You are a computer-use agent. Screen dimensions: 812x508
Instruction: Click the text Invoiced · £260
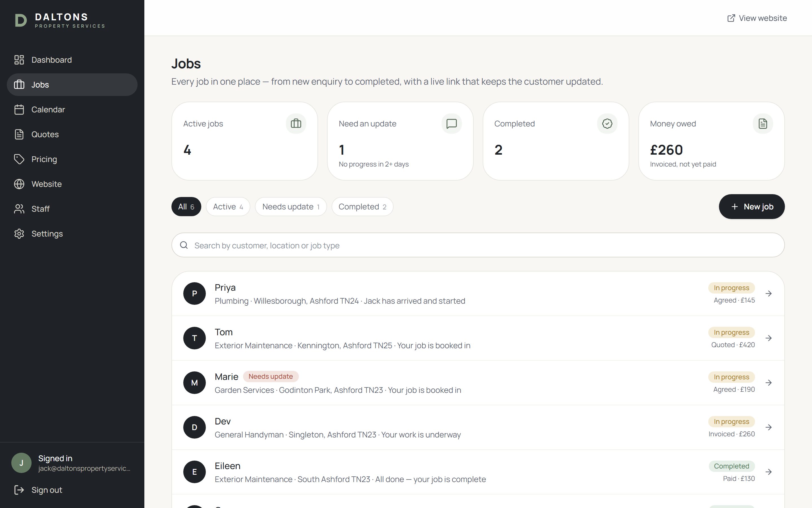tap(732, 434)
